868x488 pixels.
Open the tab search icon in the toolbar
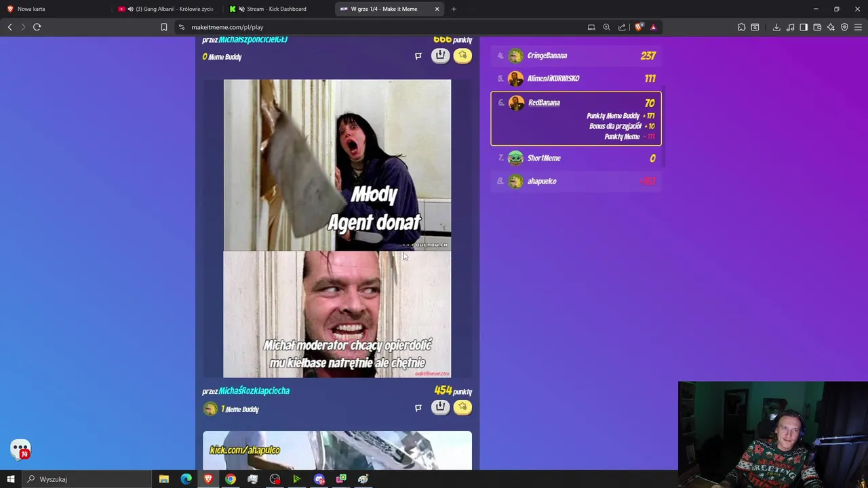click(x=755, y=27)
